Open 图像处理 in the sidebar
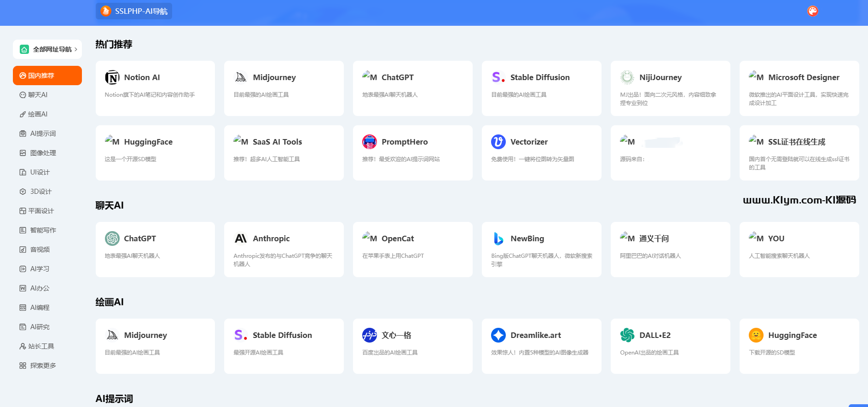The height and width of the screenshot is (407, 868). pos(47,153)
